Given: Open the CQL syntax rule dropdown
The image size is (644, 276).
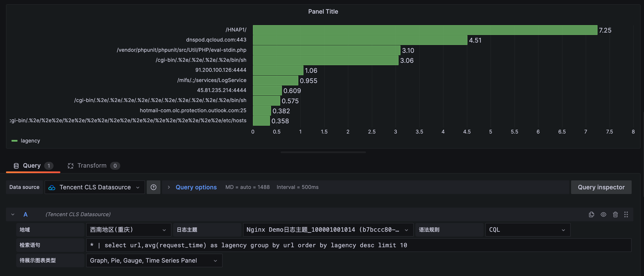Looking at the screenshot, I should (x=527, y=230).
